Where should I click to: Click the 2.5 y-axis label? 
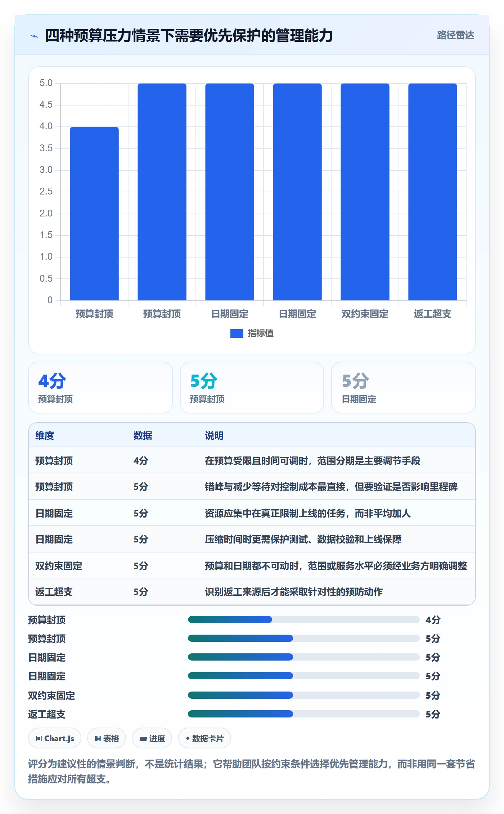pos(46,192)
